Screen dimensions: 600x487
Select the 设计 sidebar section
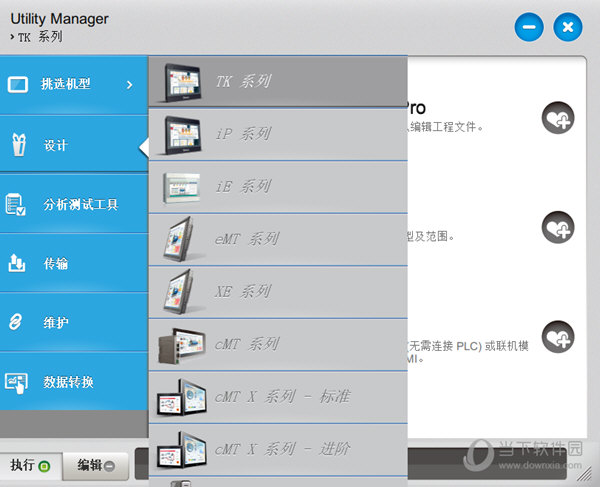click(74, 144)
